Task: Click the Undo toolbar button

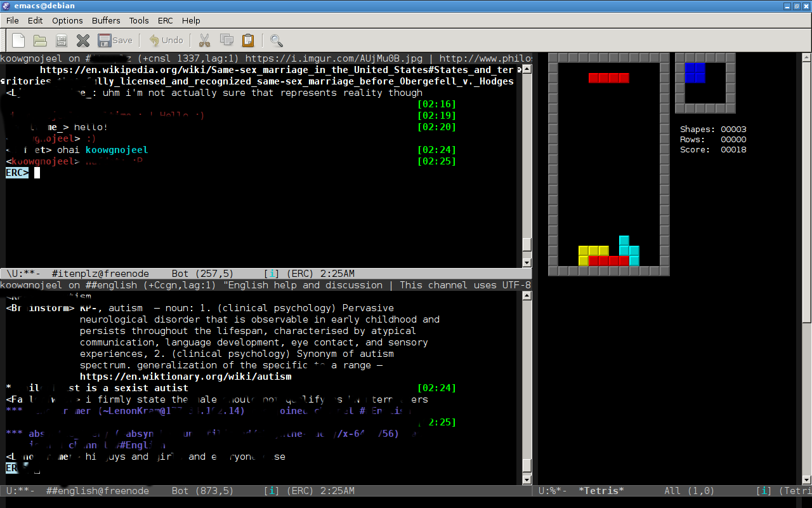Action: [166, 40]
